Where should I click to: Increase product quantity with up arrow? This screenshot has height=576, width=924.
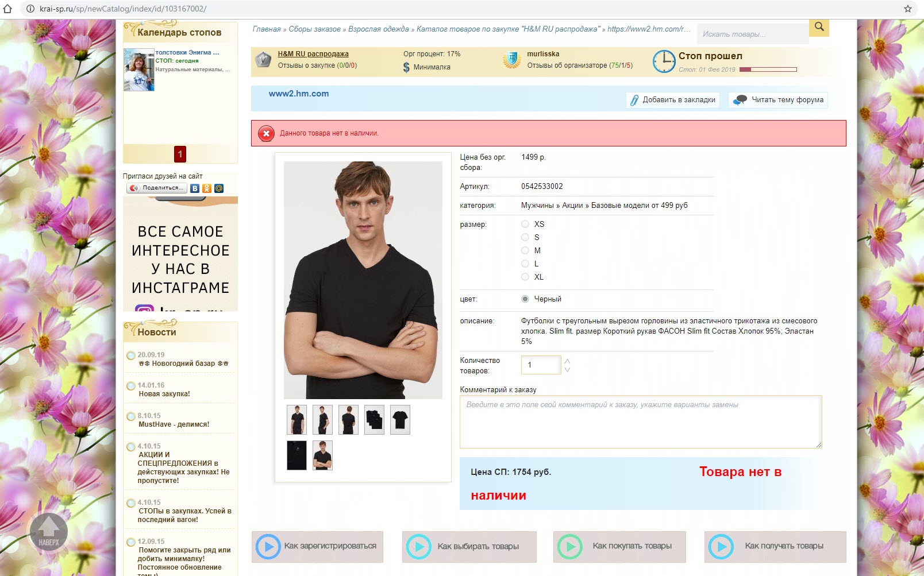coord(567,361)
